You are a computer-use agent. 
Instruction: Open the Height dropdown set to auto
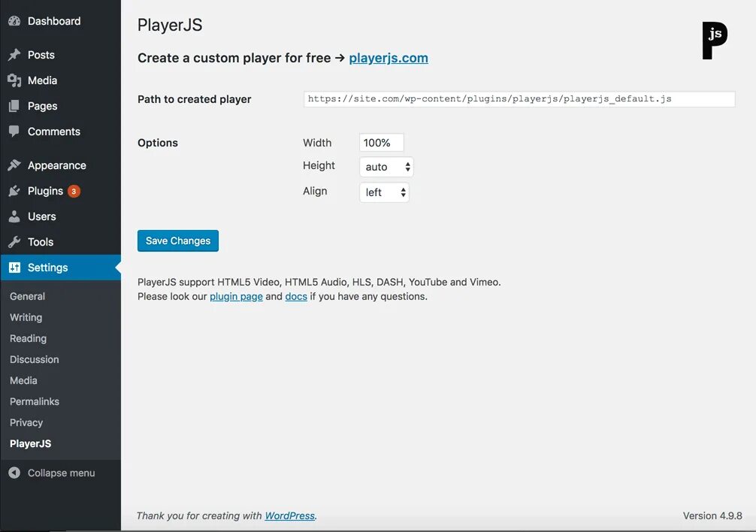(386, 167)
